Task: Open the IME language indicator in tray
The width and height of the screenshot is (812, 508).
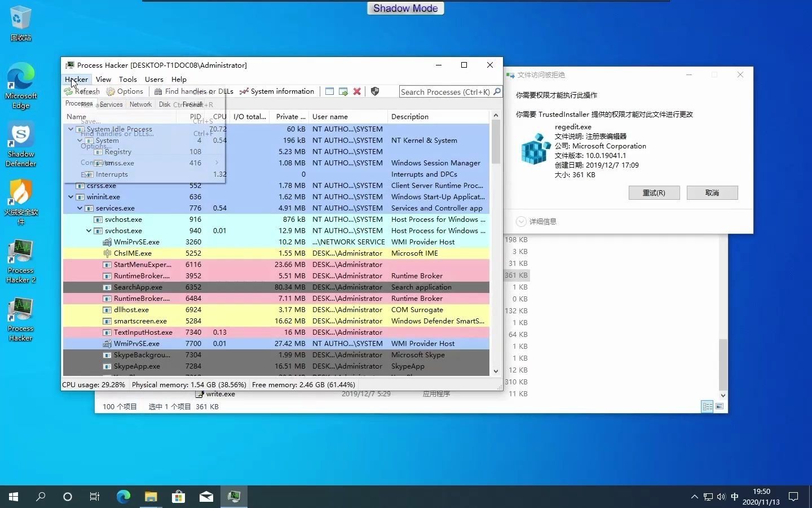Action: (x=734, y=497)
